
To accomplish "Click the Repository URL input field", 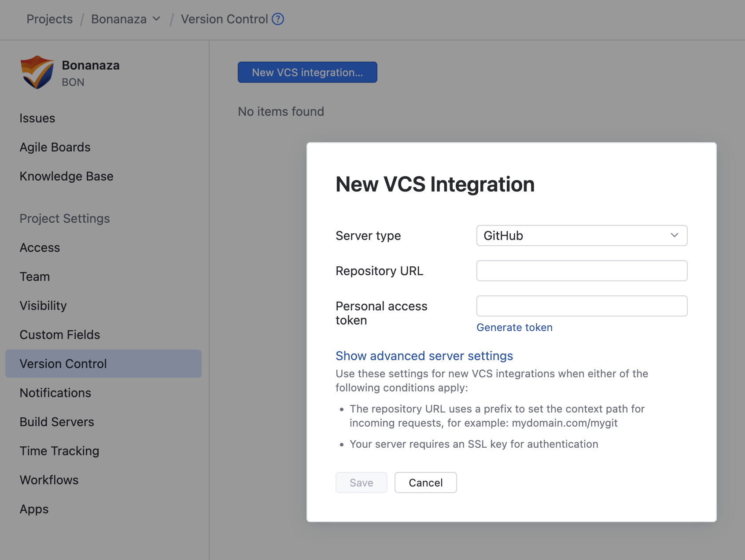I will coord(581,271).
